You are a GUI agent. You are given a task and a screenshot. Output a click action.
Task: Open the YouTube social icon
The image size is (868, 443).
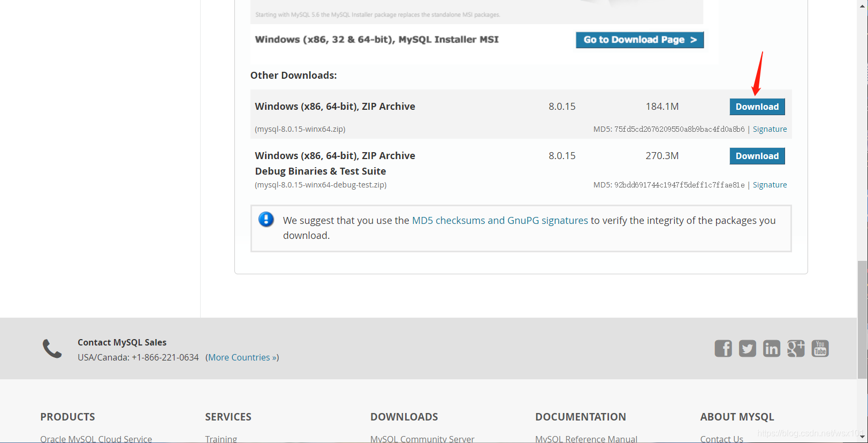pyautogui.click(x=820, y=348)
